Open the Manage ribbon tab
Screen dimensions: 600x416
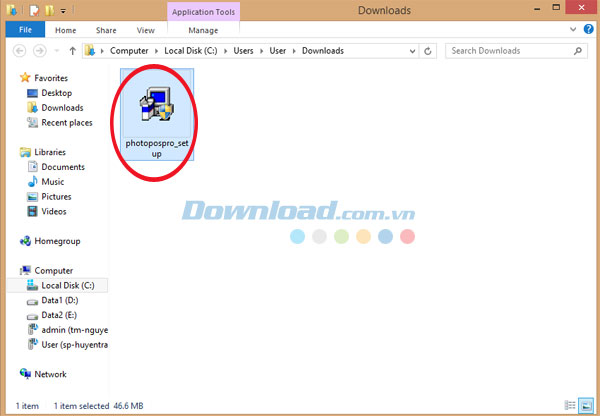click(203, 30)
